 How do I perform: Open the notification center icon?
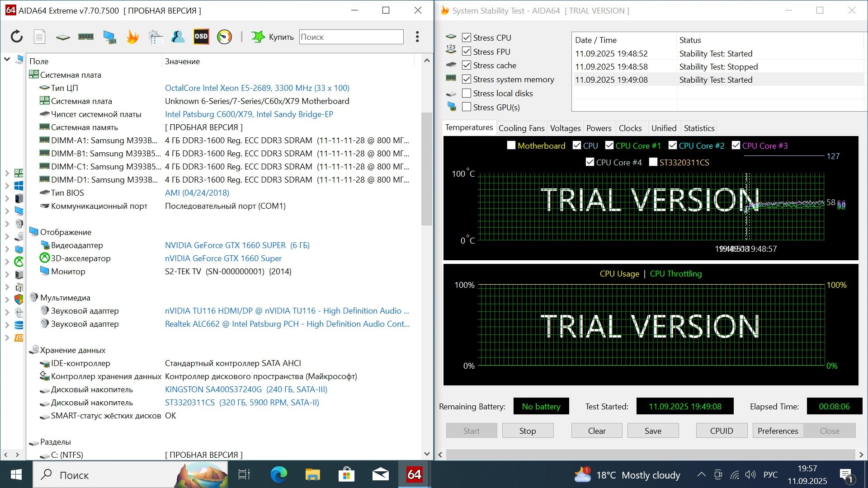click(846, 475)
